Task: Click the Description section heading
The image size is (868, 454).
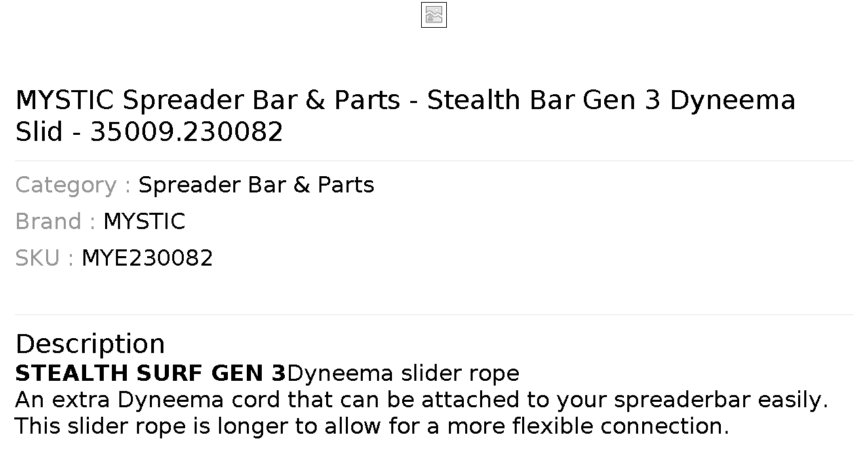Action: pyautogui.click(x=90, y=344)
